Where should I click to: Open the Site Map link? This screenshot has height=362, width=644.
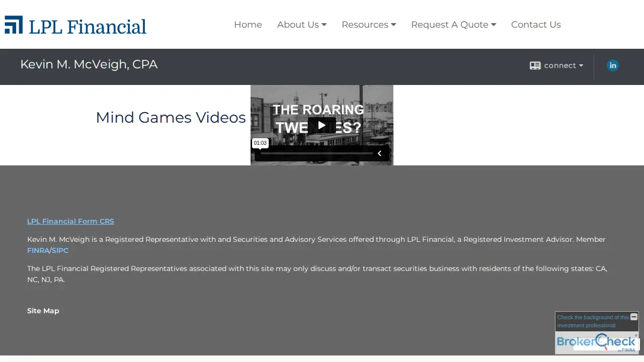point(43,311)
